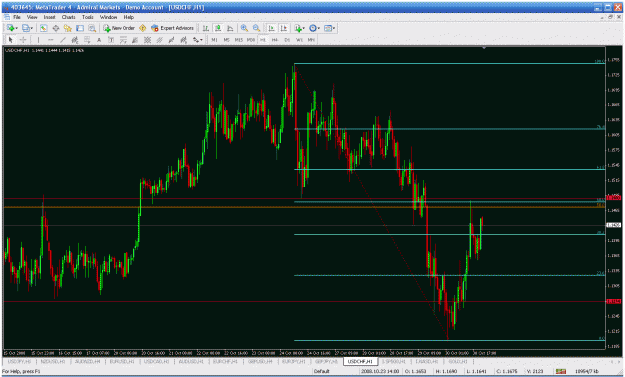
Task: Toggle chart auto scroll
Action: (x=271, y=28)
